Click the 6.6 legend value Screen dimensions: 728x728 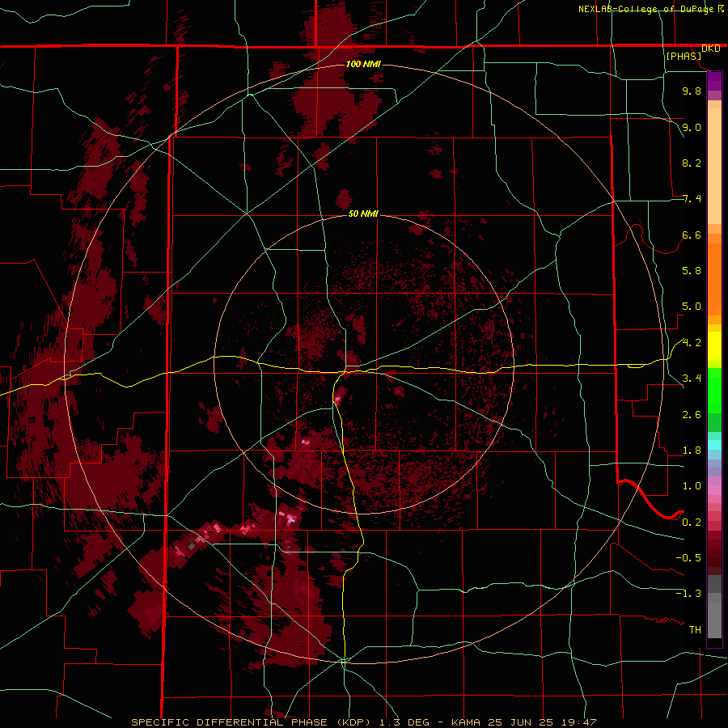click(692, 235)
